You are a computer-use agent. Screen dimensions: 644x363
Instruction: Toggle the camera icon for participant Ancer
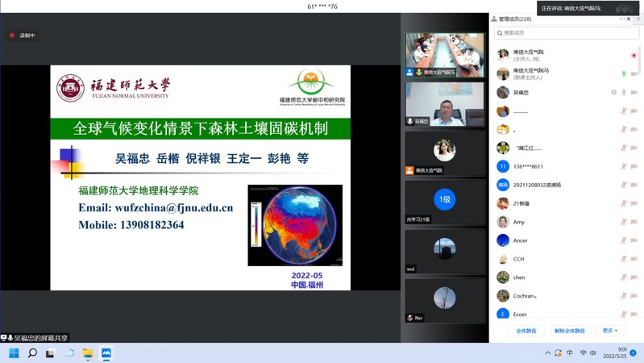click(634, 240)
